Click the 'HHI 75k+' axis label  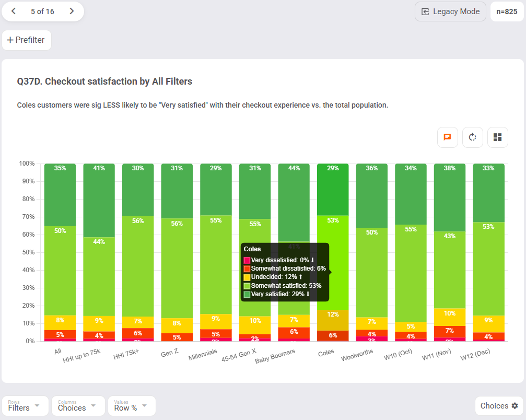coord(126,354)
